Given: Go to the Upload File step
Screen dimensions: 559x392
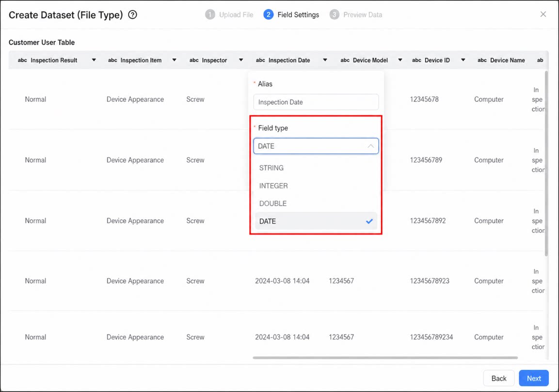Looking at the screenshot, I should point(229,15).
